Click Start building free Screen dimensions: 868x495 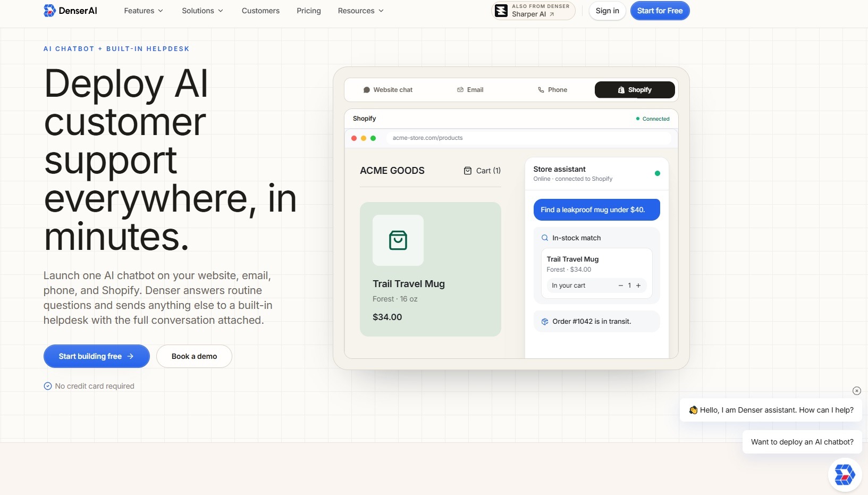[x=97, y=356]
